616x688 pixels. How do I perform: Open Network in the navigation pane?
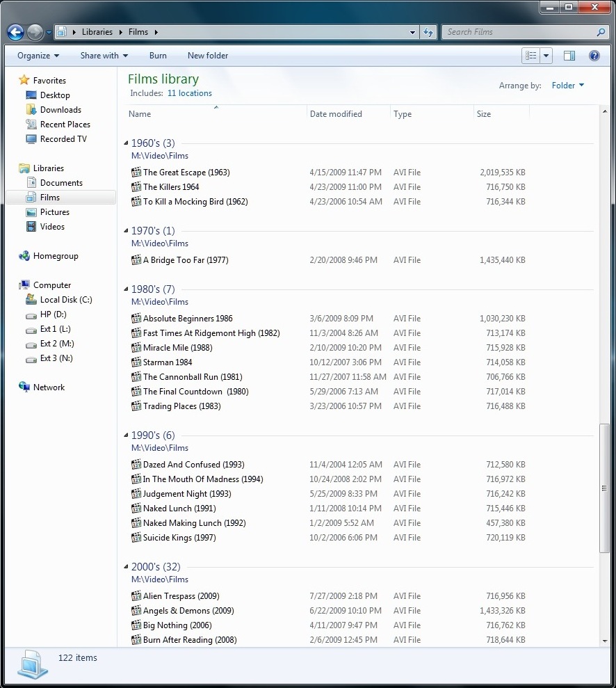point(50,387)
